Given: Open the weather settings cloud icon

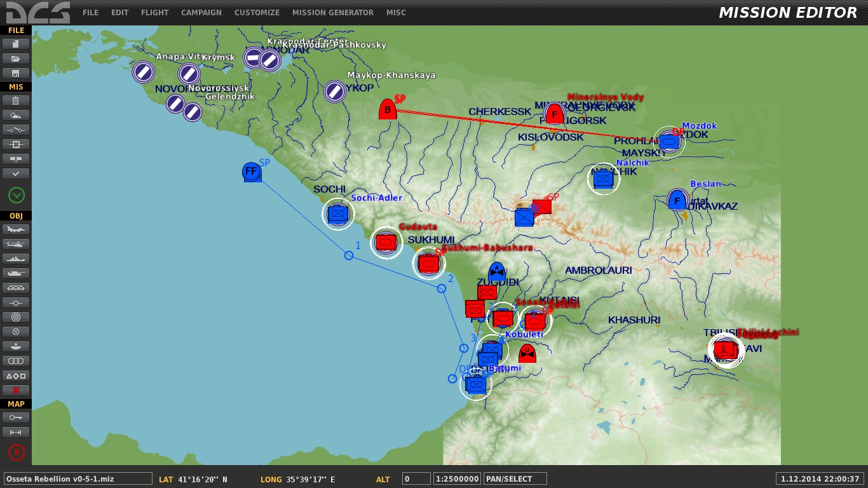Looking at the screenshot, I should [16, 115].
